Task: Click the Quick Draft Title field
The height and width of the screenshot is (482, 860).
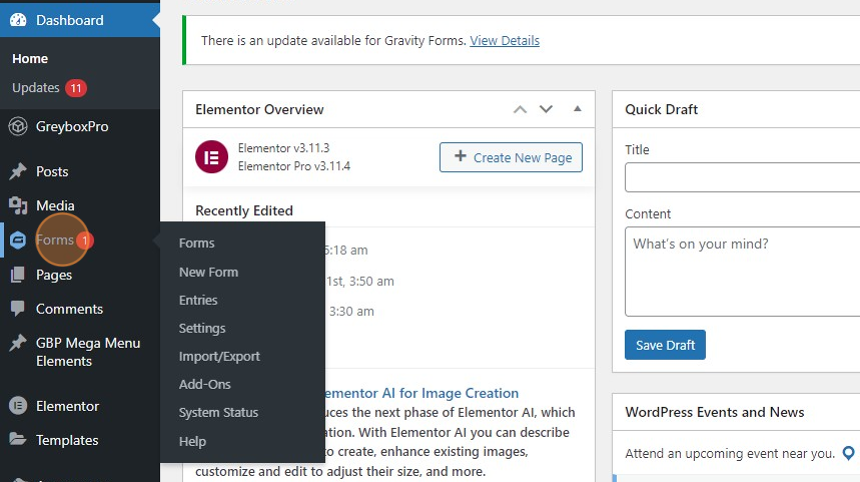Action: coord(742,177)
